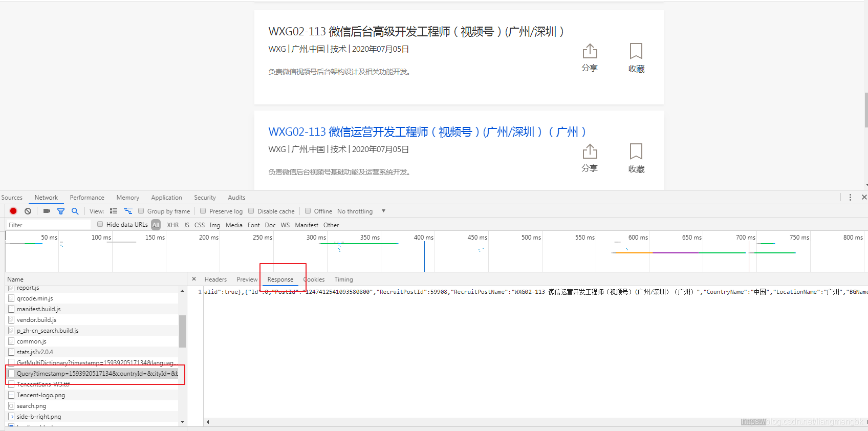The image size is (868, 431).
Task: Bookmark the first job posting
Action: tap(636, 51)
